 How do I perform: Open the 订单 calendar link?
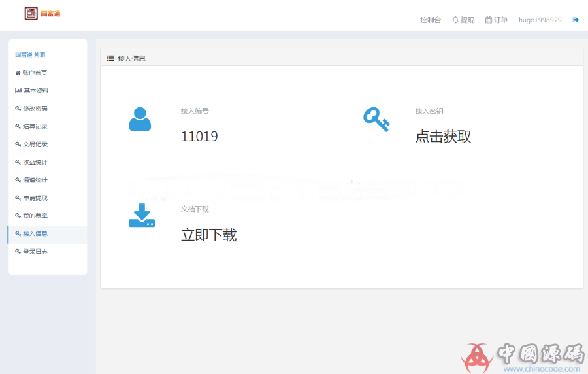(x=496, y=20)
